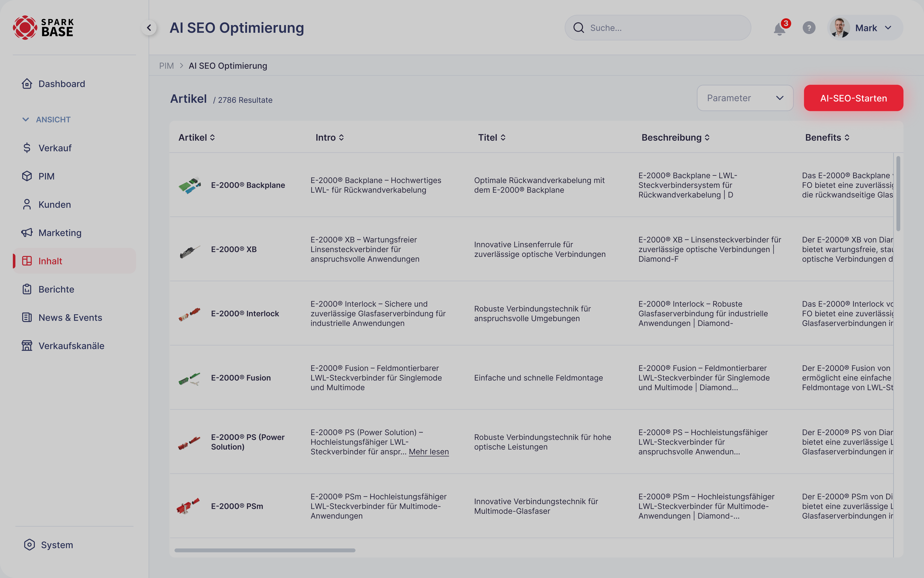
Task: Collapse the sidebar with the back arrow
Action: pos(149,28)
